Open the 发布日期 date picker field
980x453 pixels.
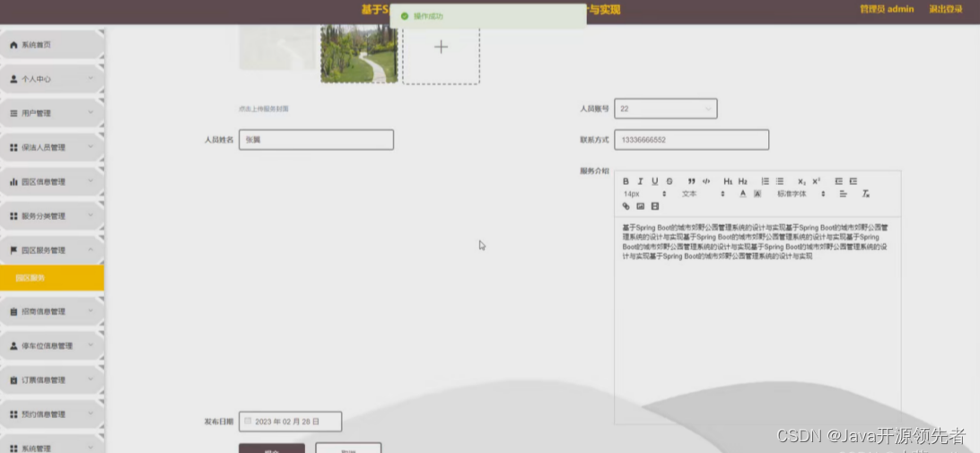[290, 422]
